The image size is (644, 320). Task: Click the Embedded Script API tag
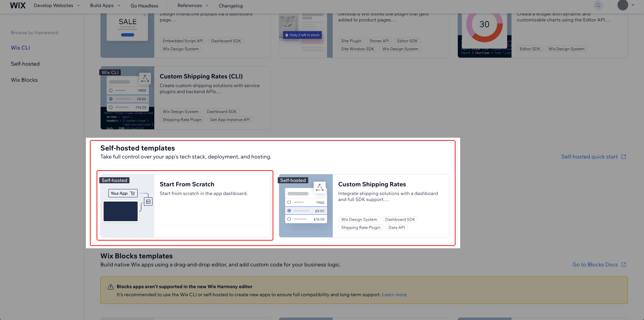[183, 41]
